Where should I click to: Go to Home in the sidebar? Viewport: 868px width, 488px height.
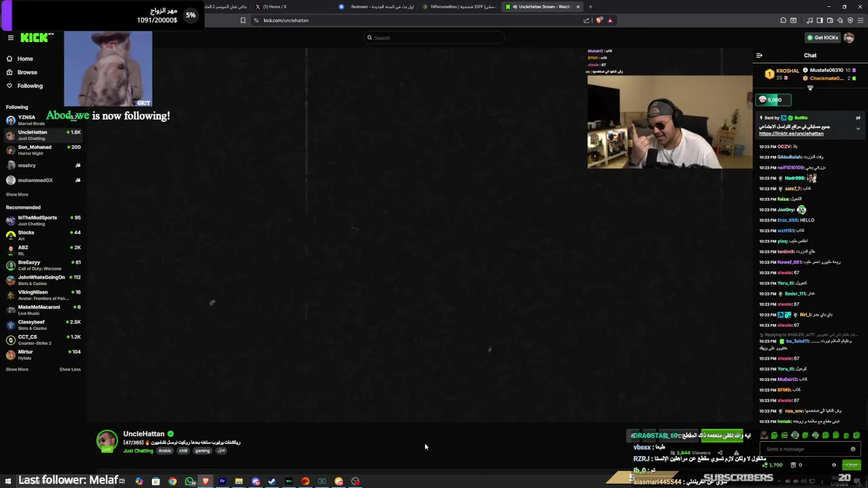(x=25, y=59)
